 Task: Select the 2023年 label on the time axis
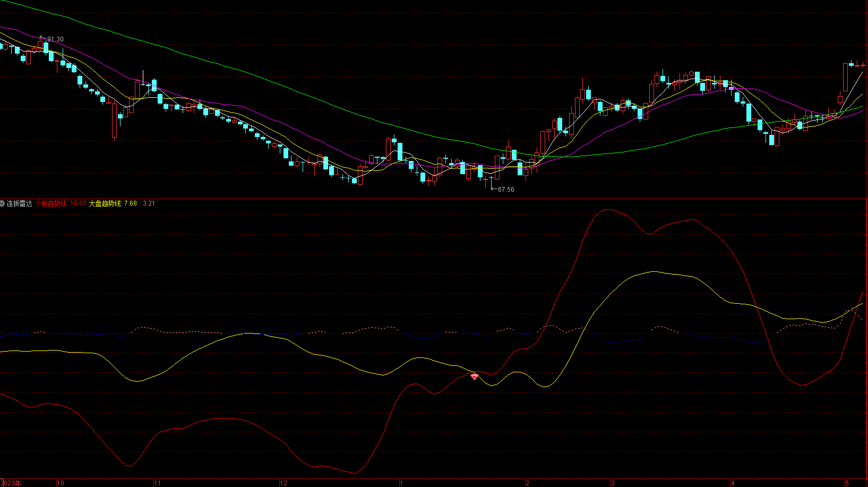12,483
